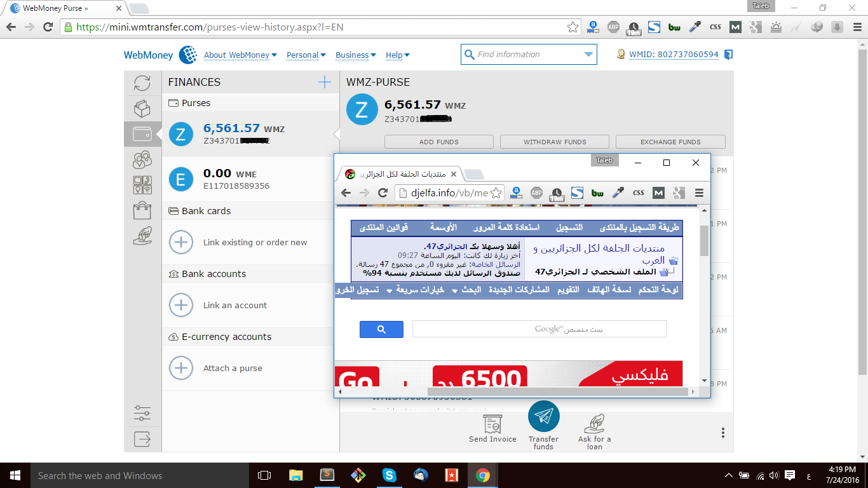
Task: Open the قوانين المنتدى link
Action: pyautogui.click(x=384, y=227)
